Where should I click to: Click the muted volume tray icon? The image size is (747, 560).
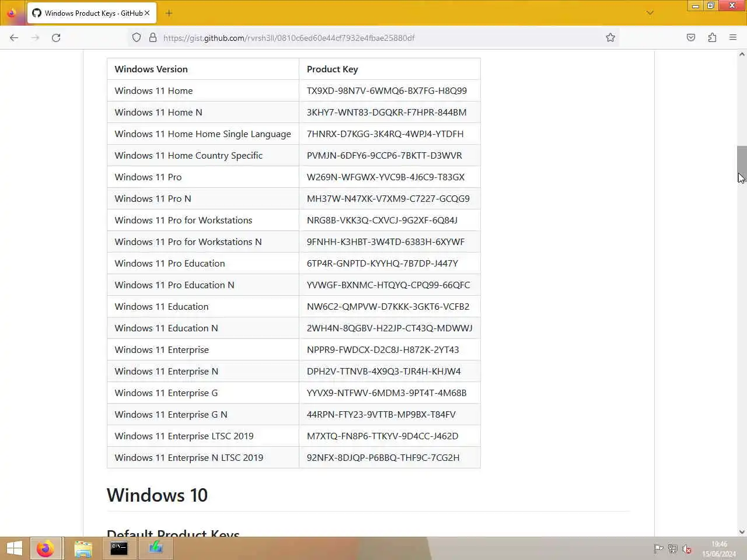pyautogui.click(x=687, y=549)
